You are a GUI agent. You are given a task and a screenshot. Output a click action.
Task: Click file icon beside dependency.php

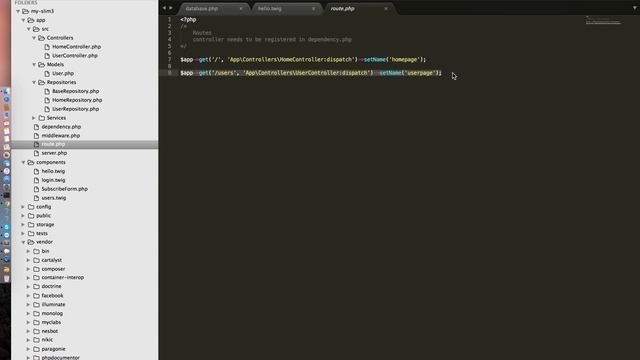[36, 127]
